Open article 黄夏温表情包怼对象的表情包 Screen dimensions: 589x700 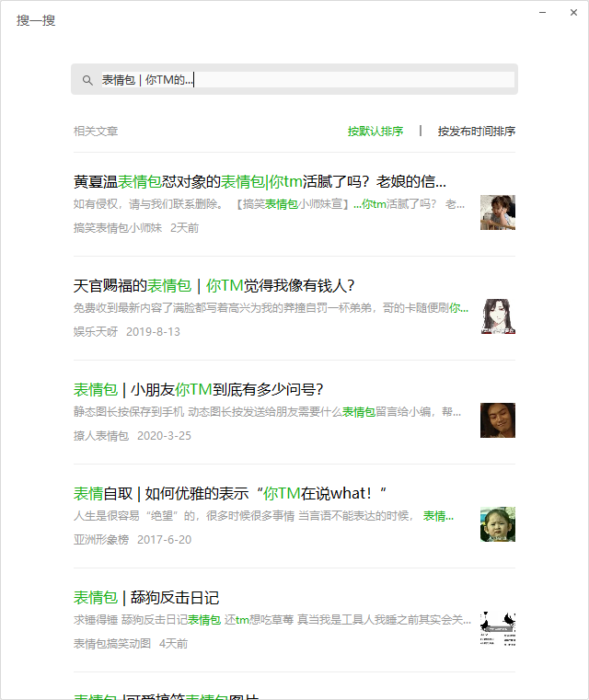pos(260,182)
